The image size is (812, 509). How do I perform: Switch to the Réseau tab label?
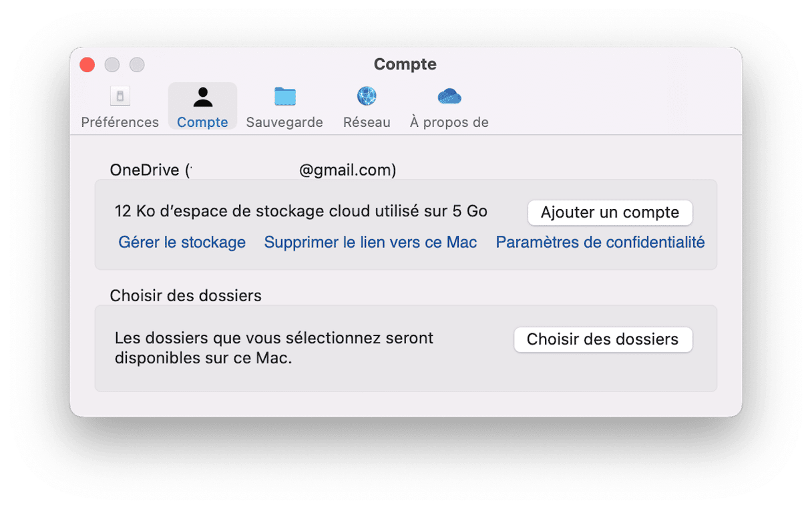[367, 122]
